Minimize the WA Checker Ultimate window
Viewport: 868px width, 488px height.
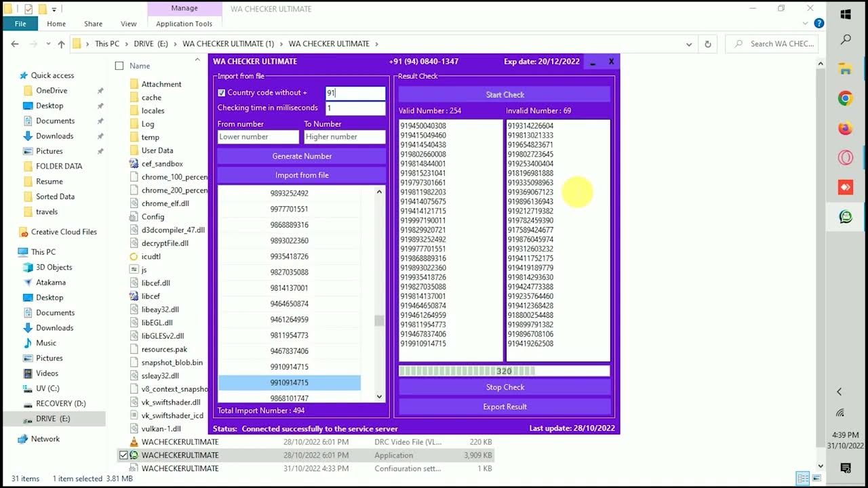pos(593,62)
